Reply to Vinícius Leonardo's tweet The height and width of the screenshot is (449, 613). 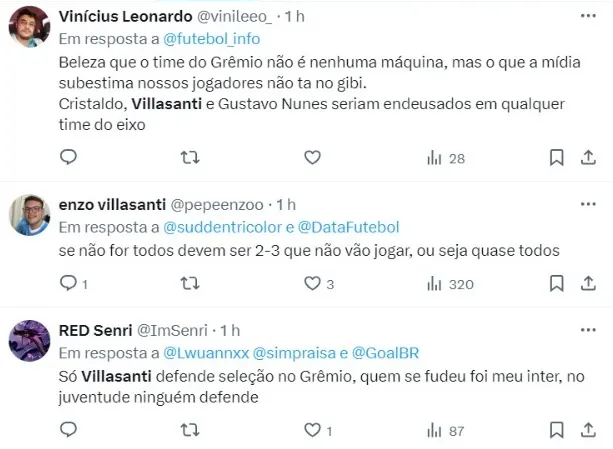(x=68, y=157)
